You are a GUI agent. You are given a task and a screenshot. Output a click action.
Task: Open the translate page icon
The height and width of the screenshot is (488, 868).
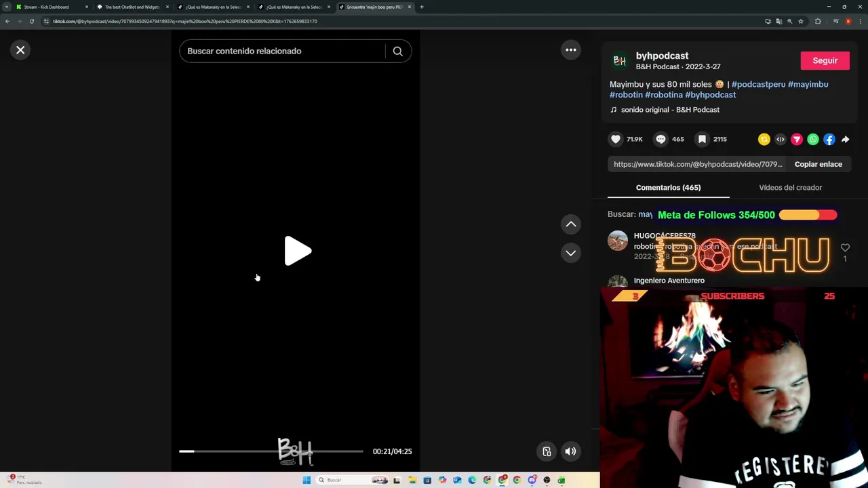[x=778, y=21]
